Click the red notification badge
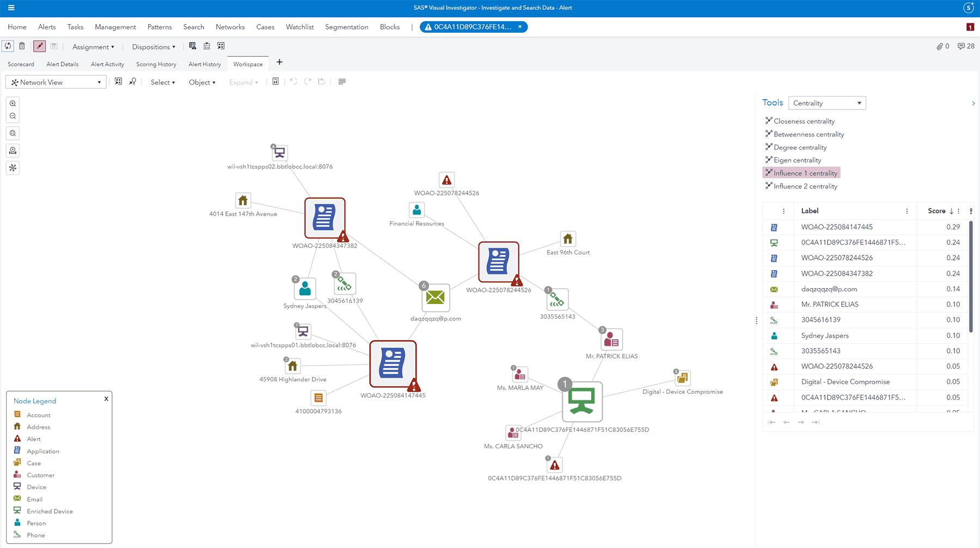Screen dimensions: 980x548 [970, 27]
